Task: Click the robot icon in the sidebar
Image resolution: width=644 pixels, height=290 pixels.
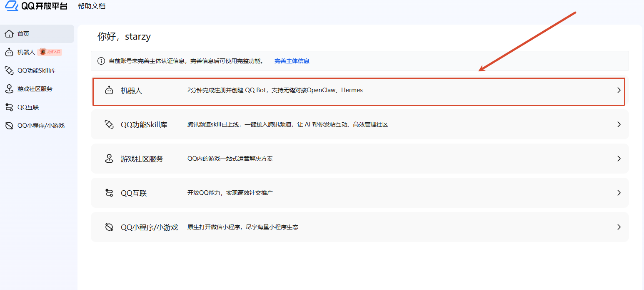Action: click(x=9, y=52)
